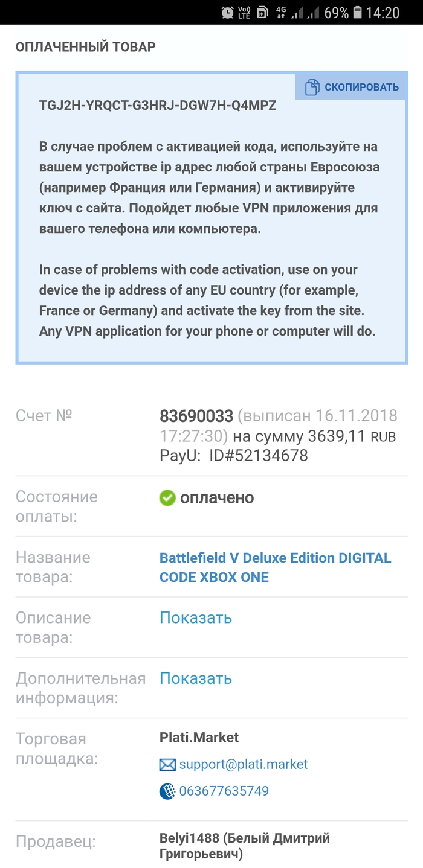Screen dimensions: 423x868
Task: Tap the clock time 14:20 in status bar
Action: click(x=383, y=13)
